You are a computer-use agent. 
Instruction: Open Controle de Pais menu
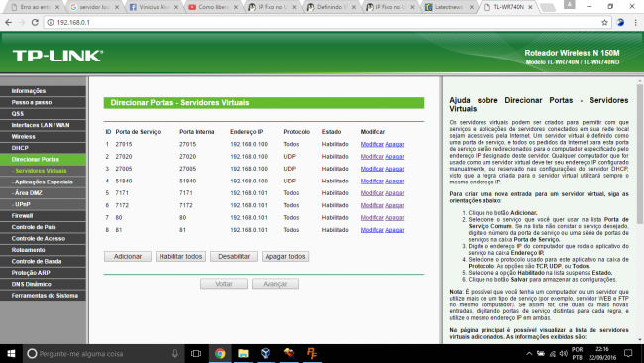coord(44,227)
